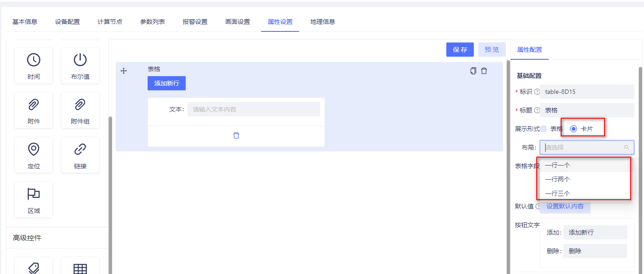Edit the 删除 button text field
This screenshot has height=274, width=644.
[595, 251]
